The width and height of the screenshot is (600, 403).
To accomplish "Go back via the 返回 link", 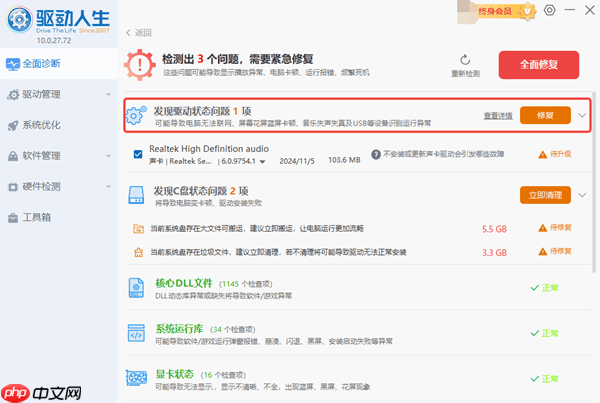I will coord(139,33).
